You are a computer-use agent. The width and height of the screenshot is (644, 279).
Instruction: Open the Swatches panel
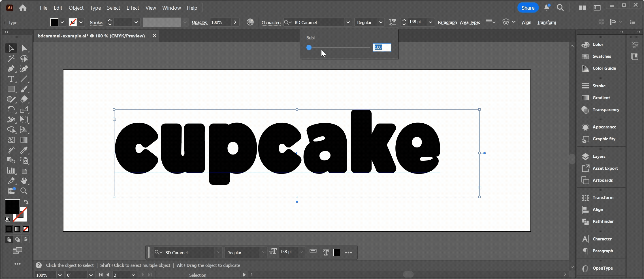(x=602, y=56)
